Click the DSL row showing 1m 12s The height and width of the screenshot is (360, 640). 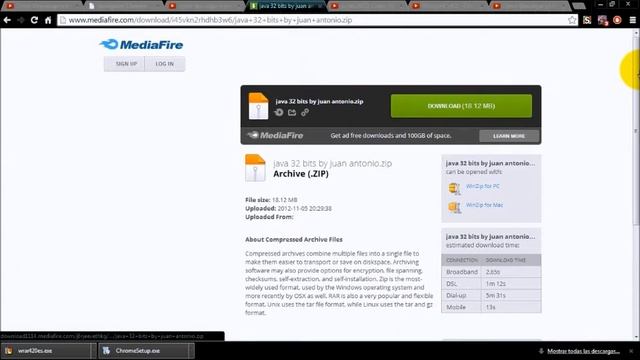click(x=491, y=284)
